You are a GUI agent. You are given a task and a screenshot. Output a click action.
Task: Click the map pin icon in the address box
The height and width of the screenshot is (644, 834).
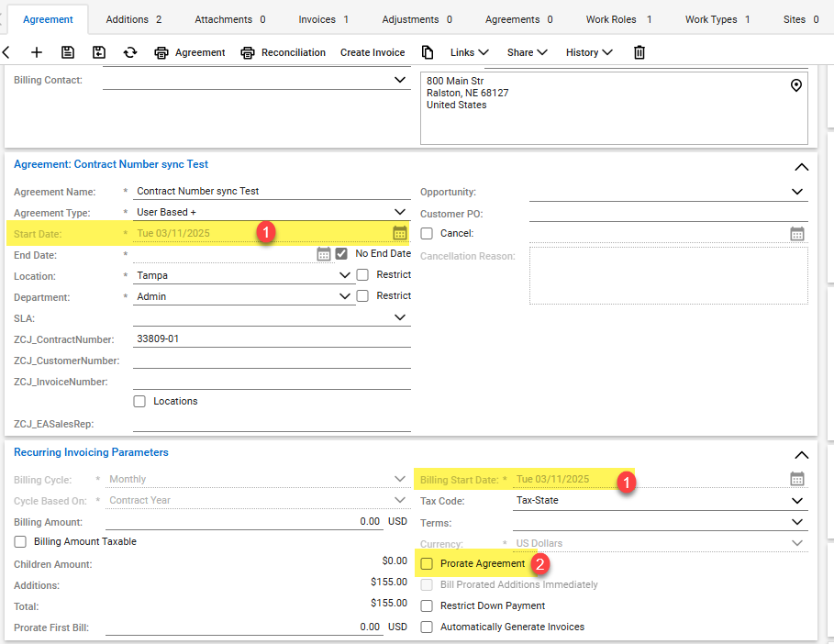coord(795,85)
